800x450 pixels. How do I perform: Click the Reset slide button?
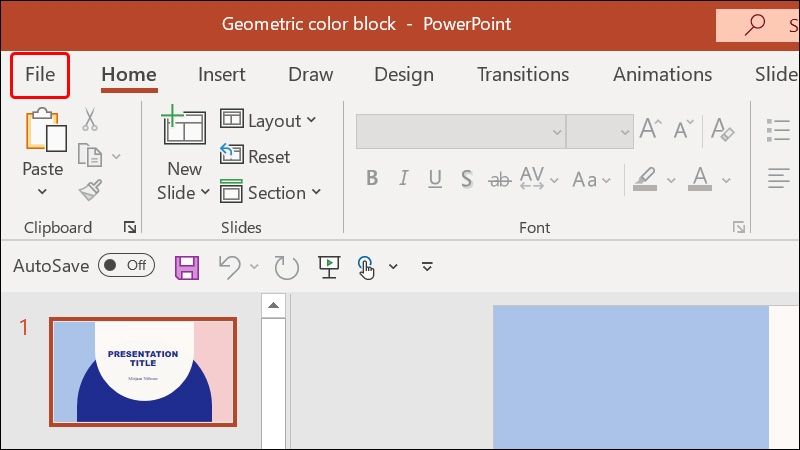(255, 156)
